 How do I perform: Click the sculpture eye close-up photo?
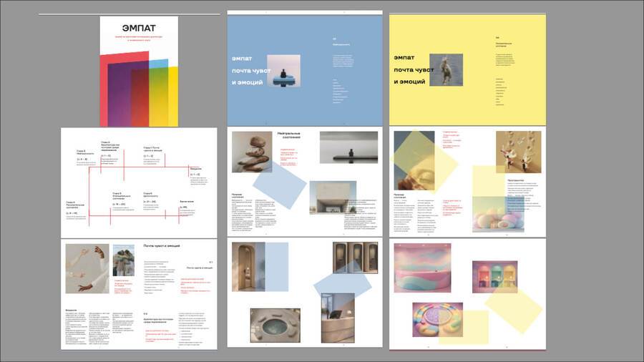click(x=414, y=160)
